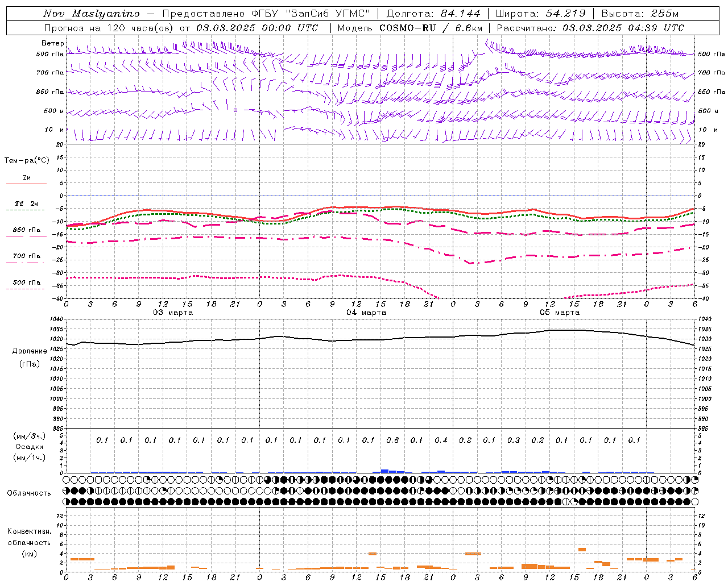Select the Модель COSMO-RU / 6.6км text
The image size is (728, 582).
pyautogui.click(x=410, y=28)
